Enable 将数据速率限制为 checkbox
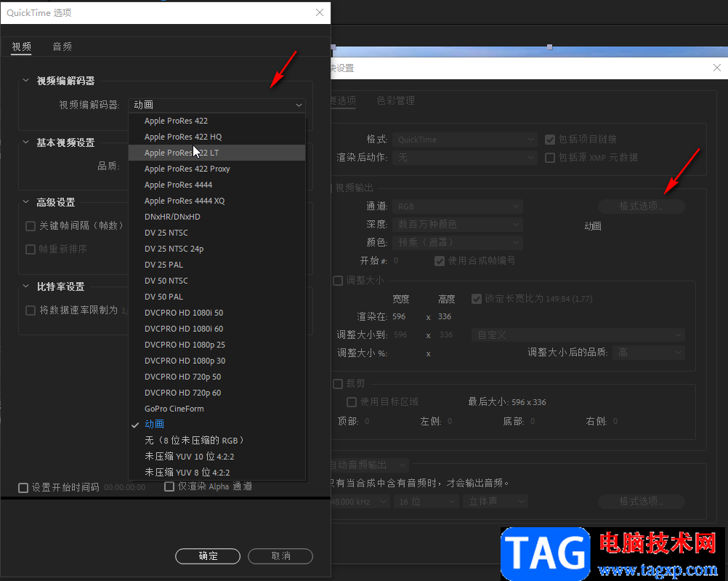This screenshot has width=728, height=581. click(31, 310)
